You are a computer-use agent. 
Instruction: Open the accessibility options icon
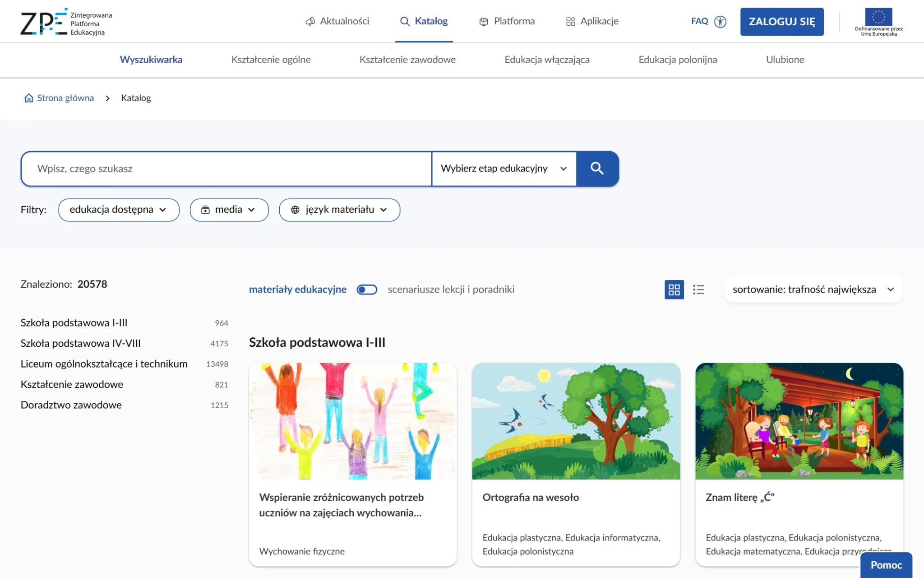[x=721, y=21]
